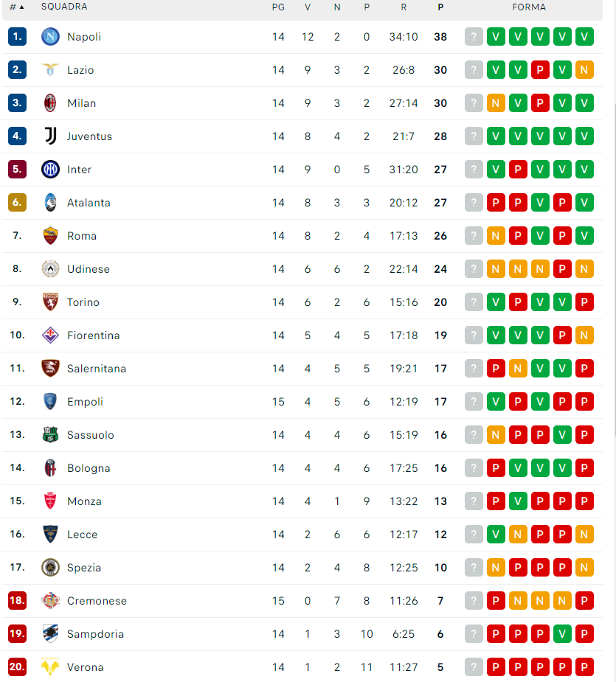This screenshot has width=616, height=682.
Task: Click the Inter club badge
Action: coord(50,169)
